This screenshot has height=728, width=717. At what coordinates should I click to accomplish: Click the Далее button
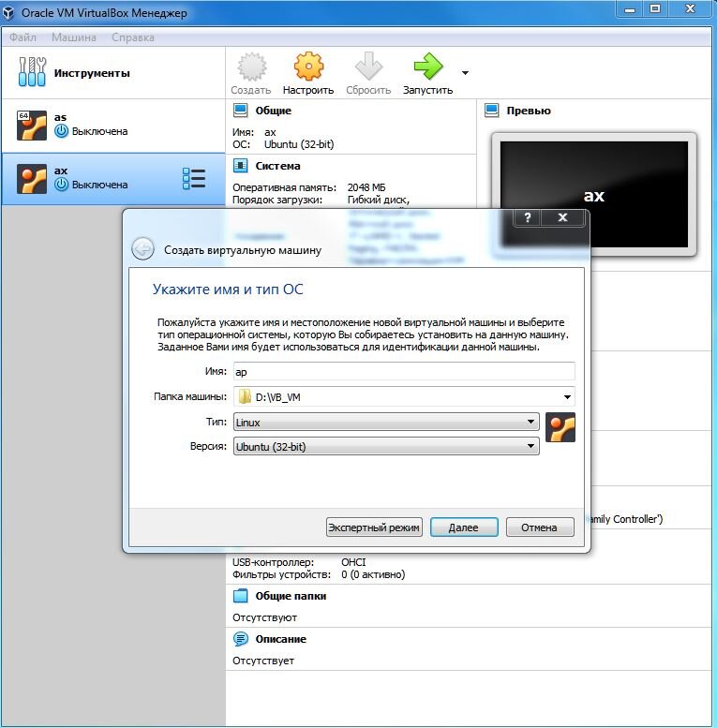pyautogui.click(x=464, y=527)
